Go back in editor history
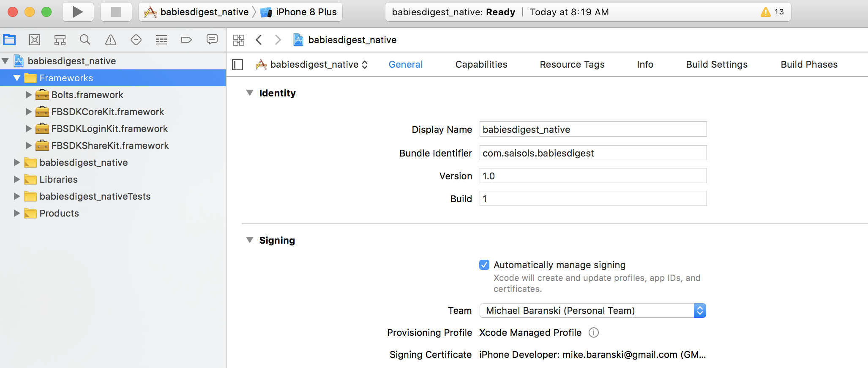Screen dimensions: 868x368 tap(259, 40)
